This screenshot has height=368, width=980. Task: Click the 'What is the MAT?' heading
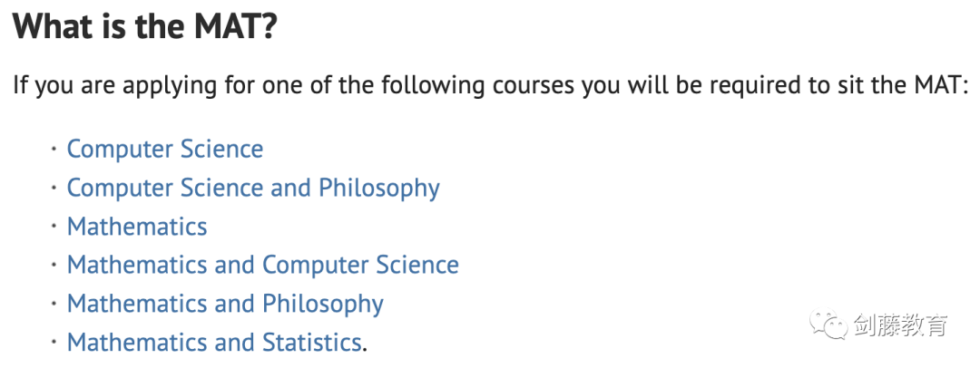pos(144,26)
